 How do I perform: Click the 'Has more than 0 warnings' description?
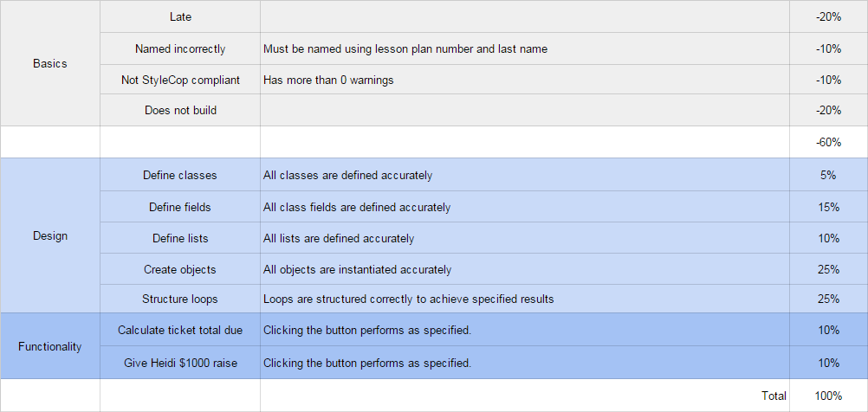click(328, 80)
